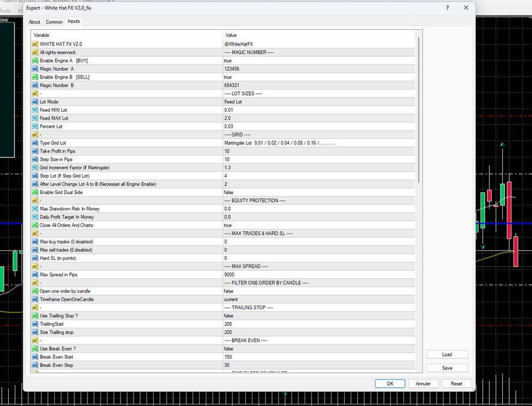
Task: Click the icon beside Enable Grid Dual Side
Action: tap(35, 192)
